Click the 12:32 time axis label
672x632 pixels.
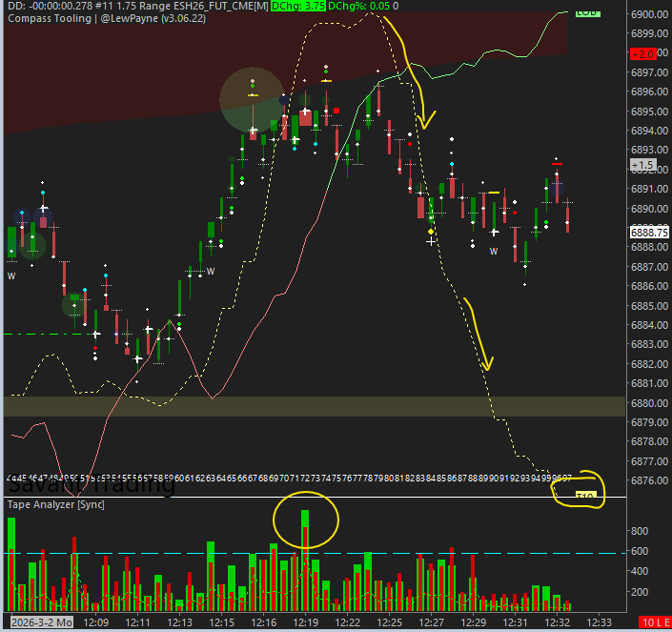pos(558,622)
